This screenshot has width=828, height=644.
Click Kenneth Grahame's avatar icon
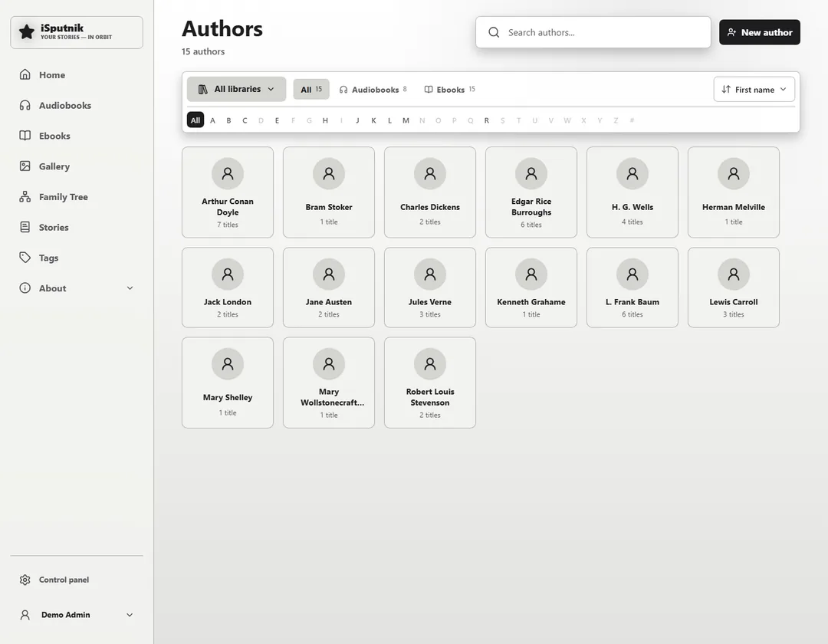pos(531,274)
